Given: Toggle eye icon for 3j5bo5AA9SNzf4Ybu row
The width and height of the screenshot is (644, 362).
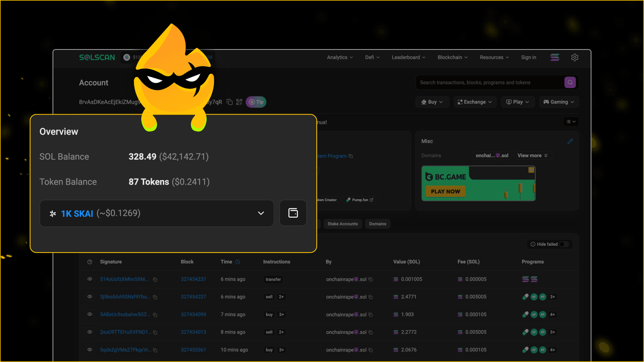Looking at the screenshot, I should point(90,297).
